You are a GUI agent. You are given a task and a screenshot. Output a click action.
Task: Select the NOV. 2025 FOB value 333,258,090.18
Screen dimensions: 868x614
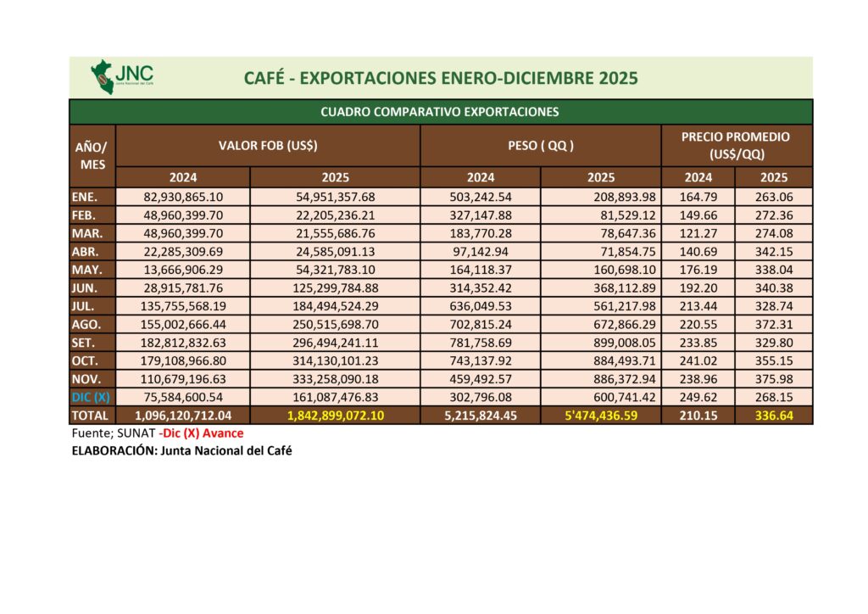pyautogui.click(x=336, y=379)
